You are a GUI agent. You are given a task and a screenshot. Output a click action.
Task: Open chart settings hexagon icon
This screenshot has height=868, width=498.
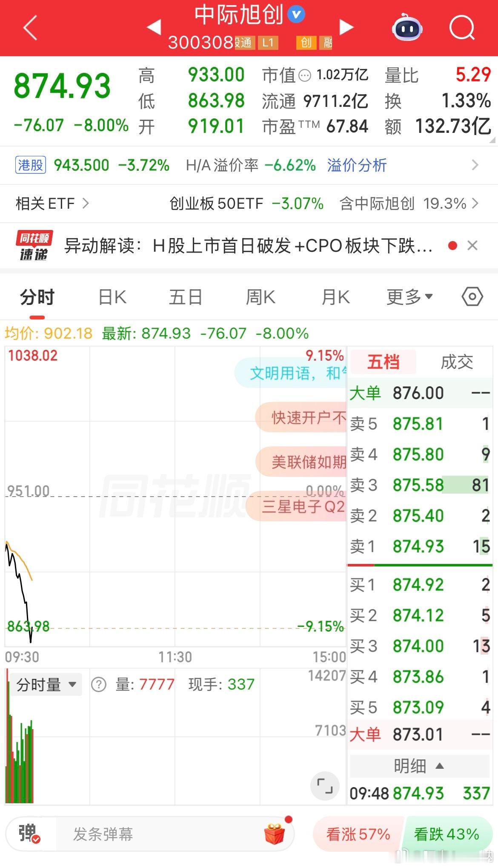(472, 296)
